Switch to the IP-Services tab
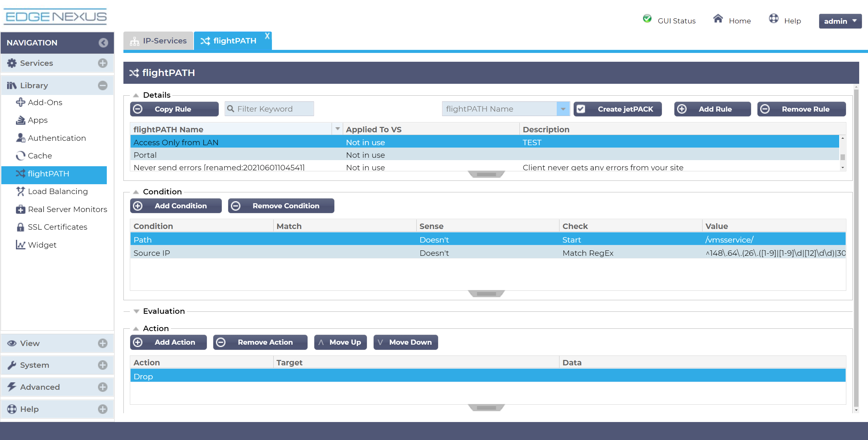The width and height of the screenshot is (868, 440). click(158, 41)
